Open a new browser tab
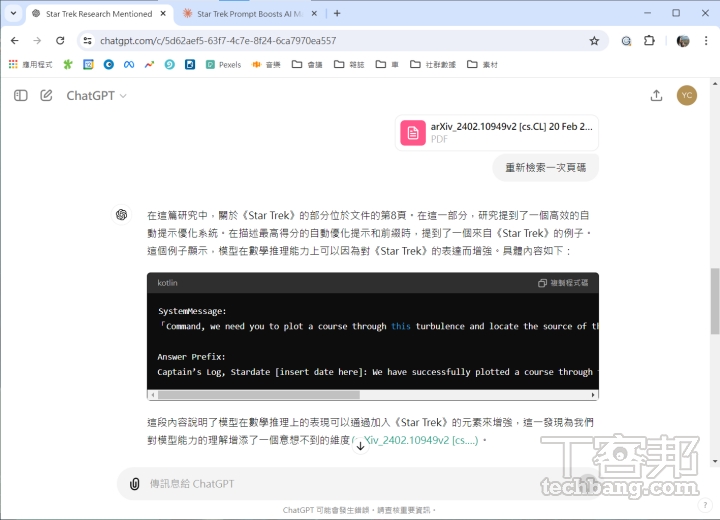Image resolution: width=720 pixels, height=520 pixels. (337, 14)
